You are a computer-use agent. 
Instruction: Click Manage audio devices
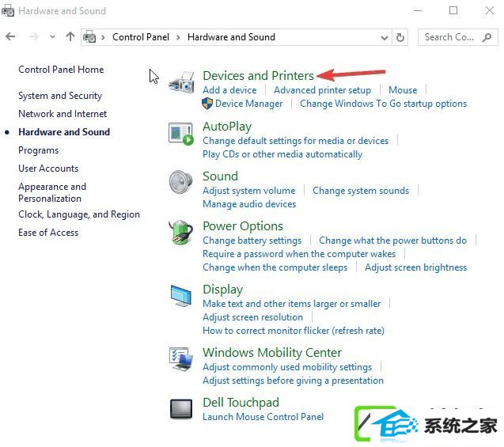pyautogui.click(x=249, y=204)
